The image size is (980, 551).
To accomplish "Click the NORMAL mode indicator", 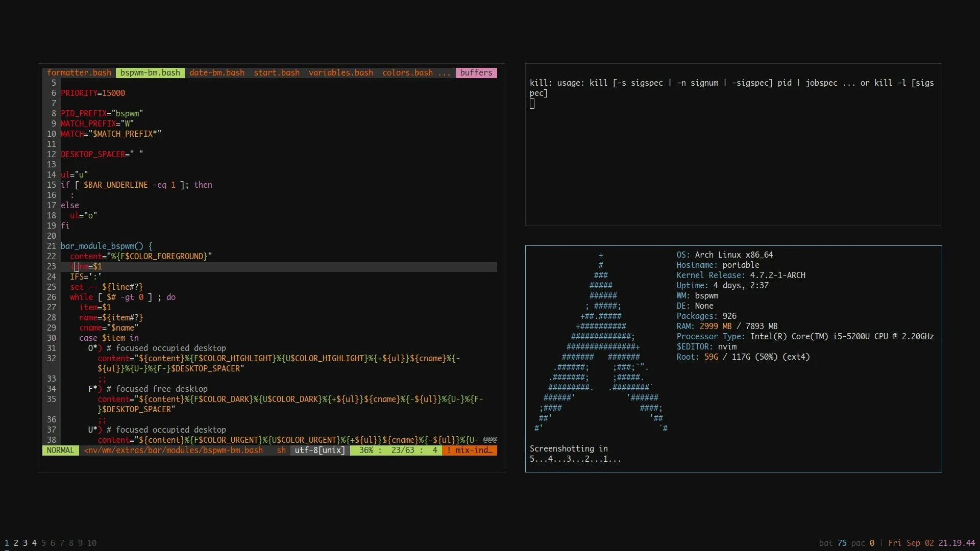I will (x=60, y=450).
